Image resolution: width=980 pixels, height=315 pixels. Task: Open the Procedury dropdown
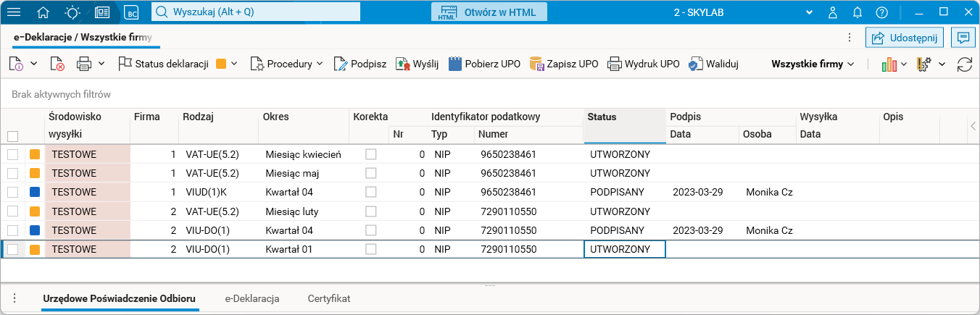[287, 64]
